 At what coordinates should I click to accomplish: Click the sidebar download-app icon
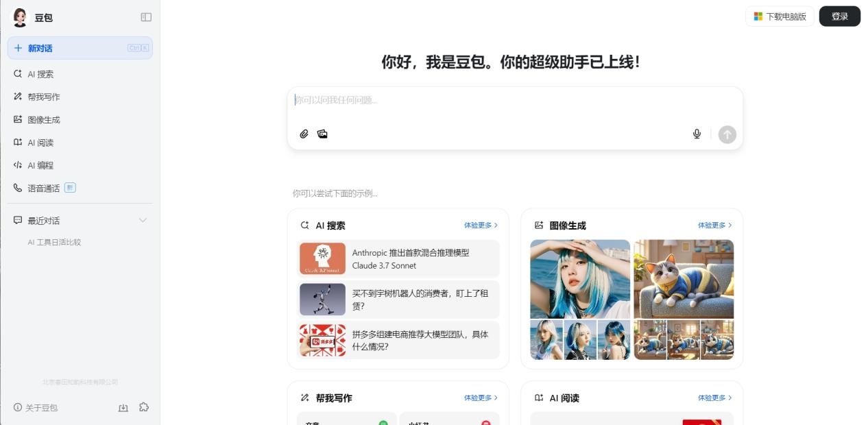pyautogui.click(x=123, y=407)
